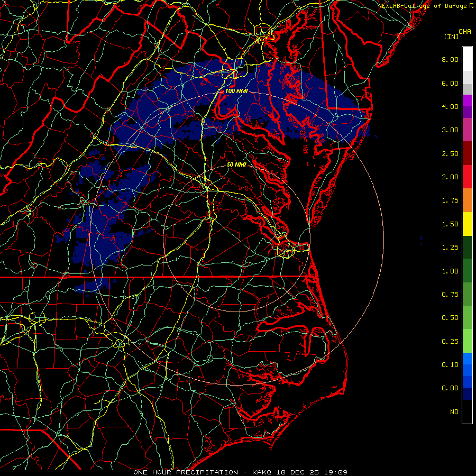Screen dimensions: 476x476
Task: Click the magenta-pink swatch on the scale
Action: (467, 130)
